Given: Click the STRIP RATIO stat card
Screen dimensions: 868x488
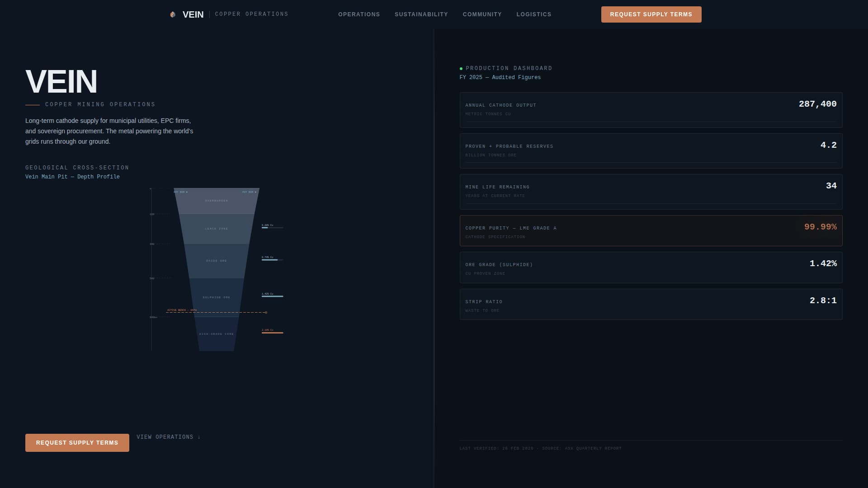Looking at the screenshot, I should tap(651, 304).
